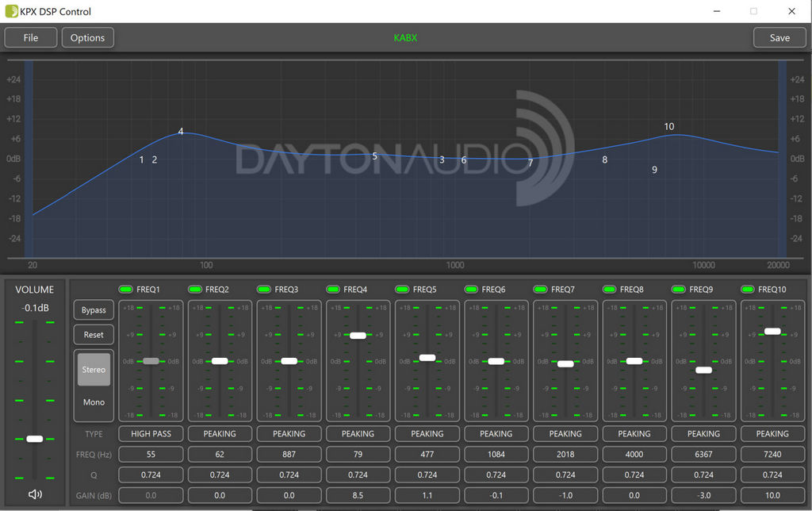Click the KABX device name label

coord(405,38)
